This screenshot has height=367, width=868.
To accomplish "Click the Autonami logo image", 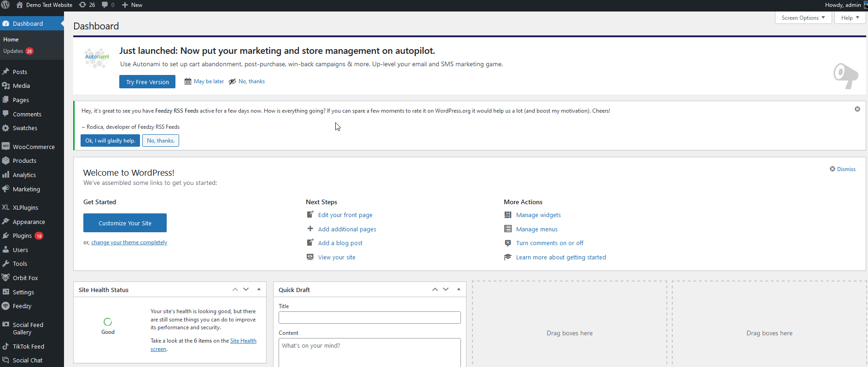I will [97, 58].
